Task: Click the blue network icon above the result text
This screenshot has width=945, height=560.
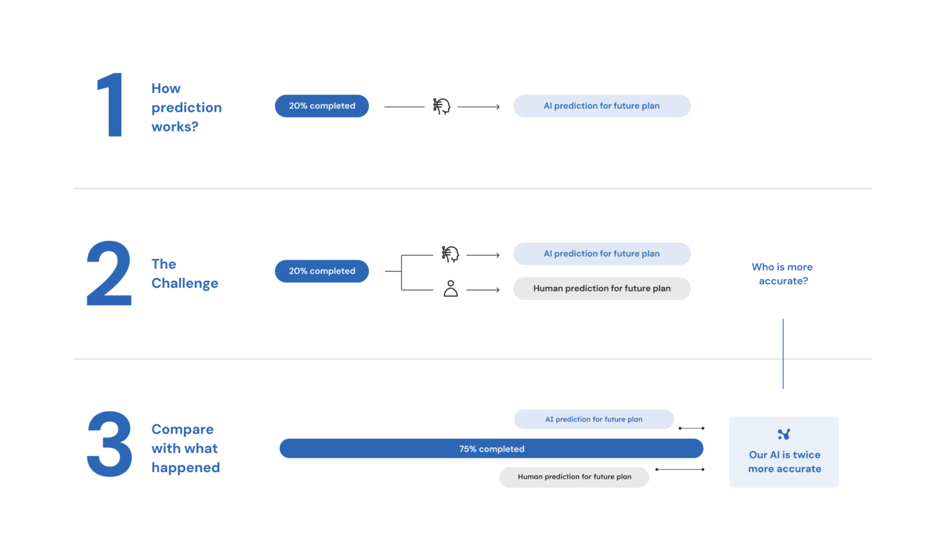Action: click(x=783, y=435)
